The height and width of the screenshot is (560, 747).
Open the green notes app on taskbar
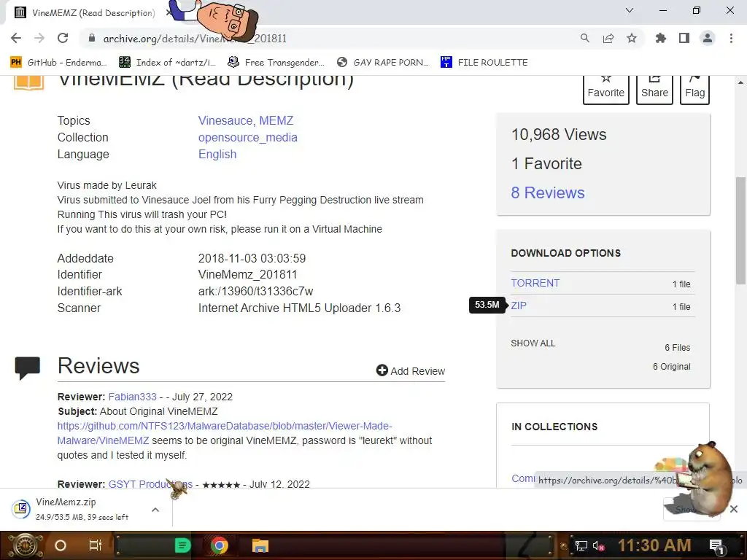[182, 545]
